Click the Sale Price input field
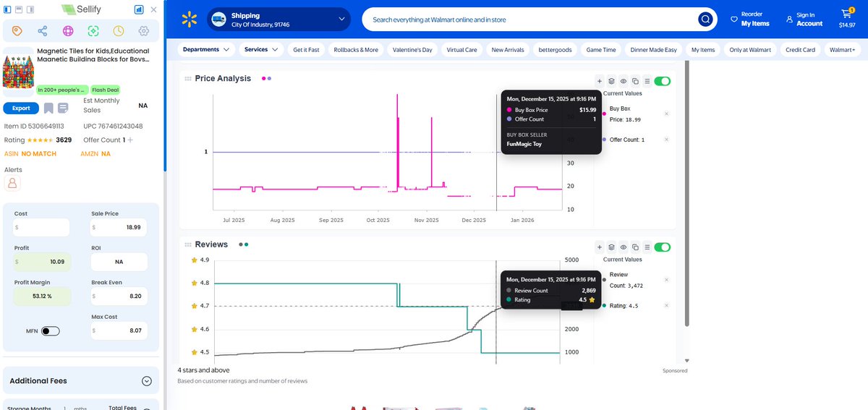Viewport: 868px width, 410px height. pos(119,227)
